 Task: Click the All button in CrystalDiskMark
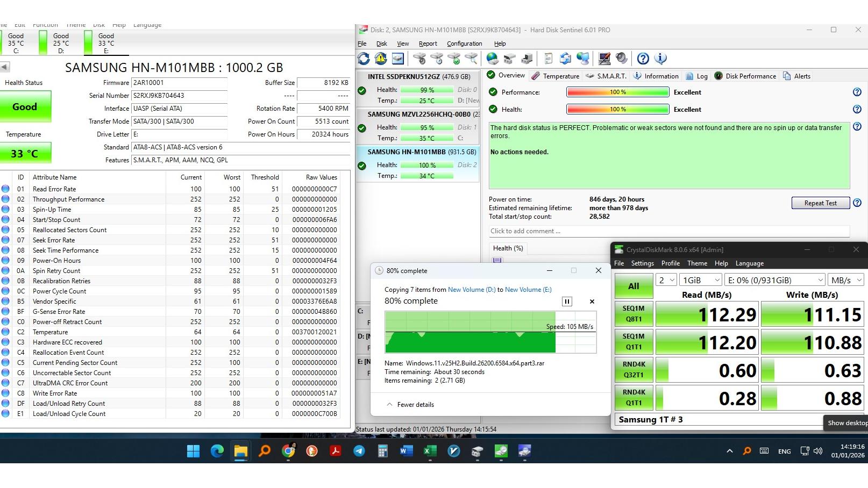[634, 286]
